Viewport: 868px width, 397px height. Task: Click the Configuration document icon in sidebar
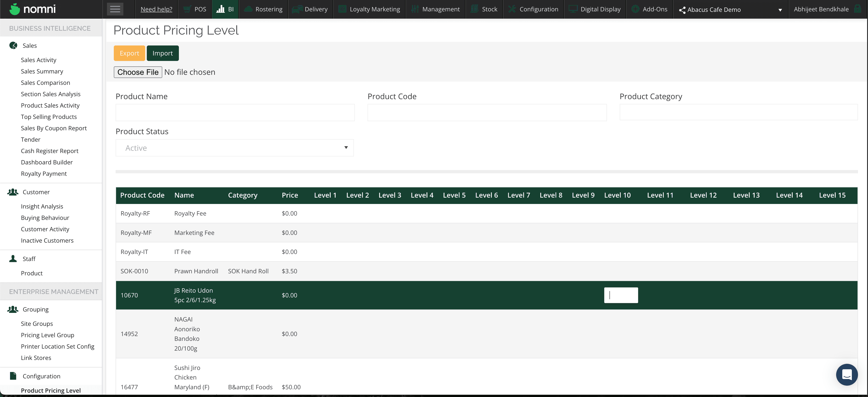(x=13, y=376)
